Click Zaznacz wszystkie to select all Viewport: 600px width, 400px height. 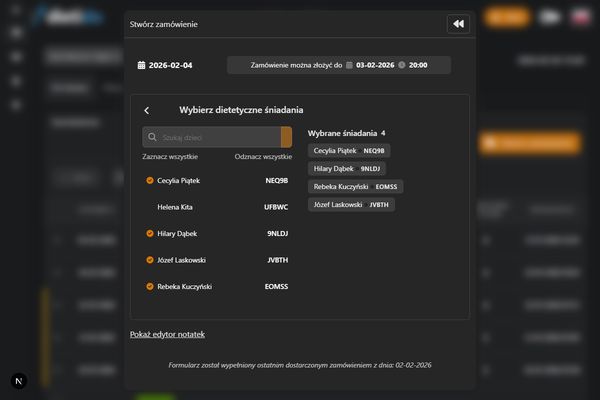click(x=170, y=157)
